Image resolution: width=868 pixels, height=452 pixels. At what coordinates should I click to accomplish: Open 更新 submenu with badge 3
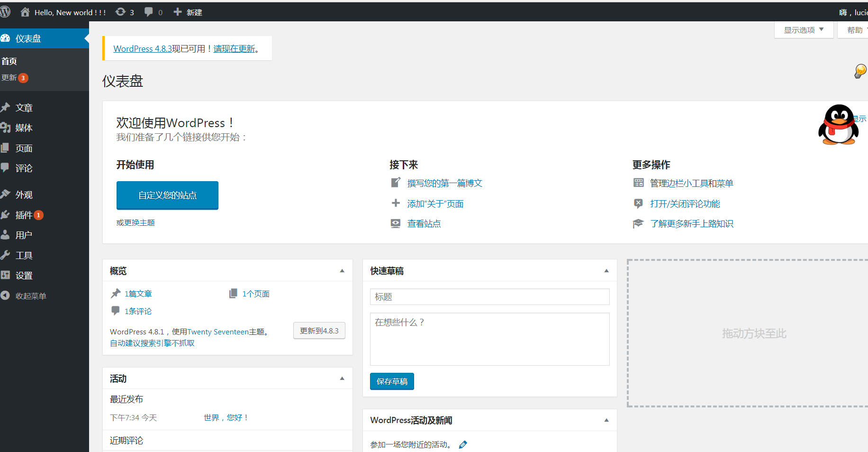[x=15, y=78]
